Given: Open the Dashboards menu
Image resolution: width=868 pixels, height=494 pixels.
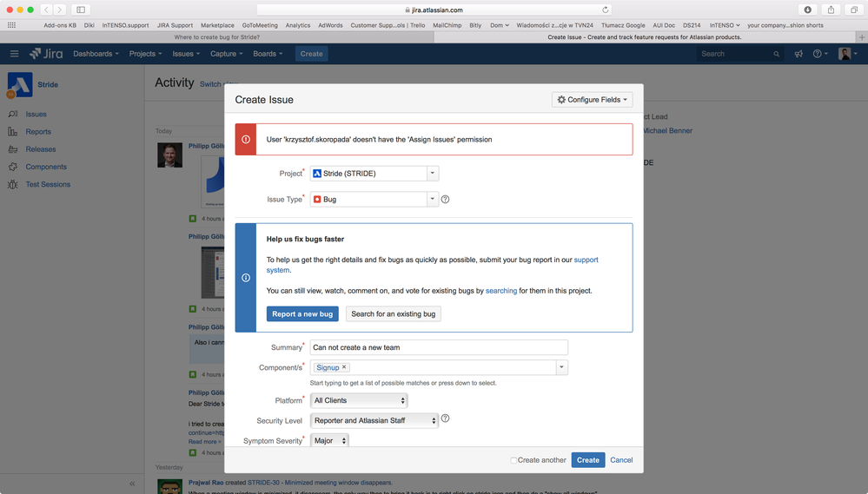Looking at the screenshot, I should 96,54.
